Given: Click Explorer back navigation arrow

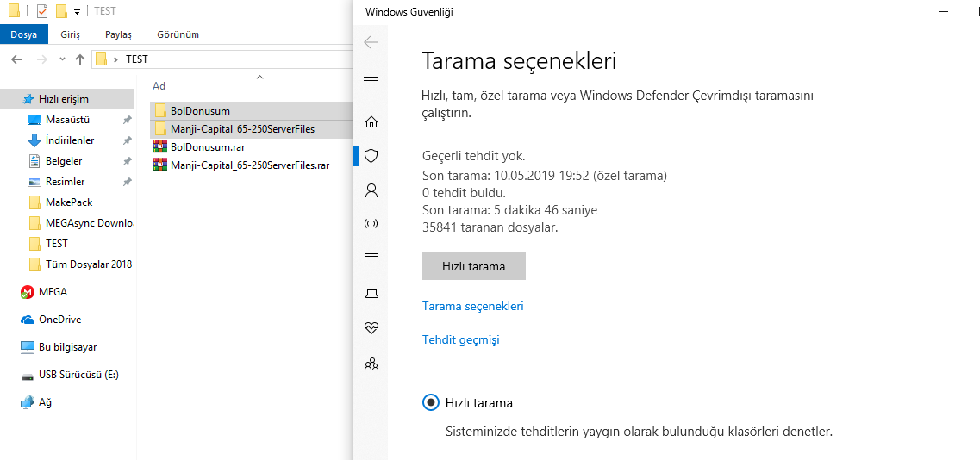Looking at the screenshot, I should click(17, 59).
